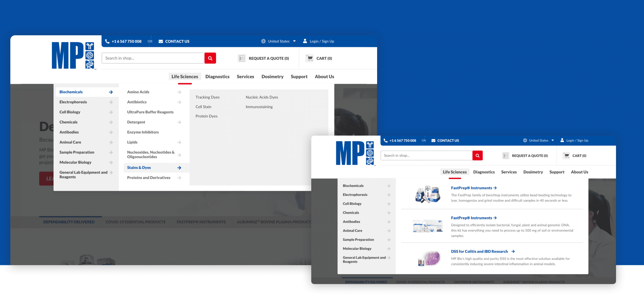
Task: Open Tracking Dyes link
Action: pyautogui.click(x=208, y=97)
